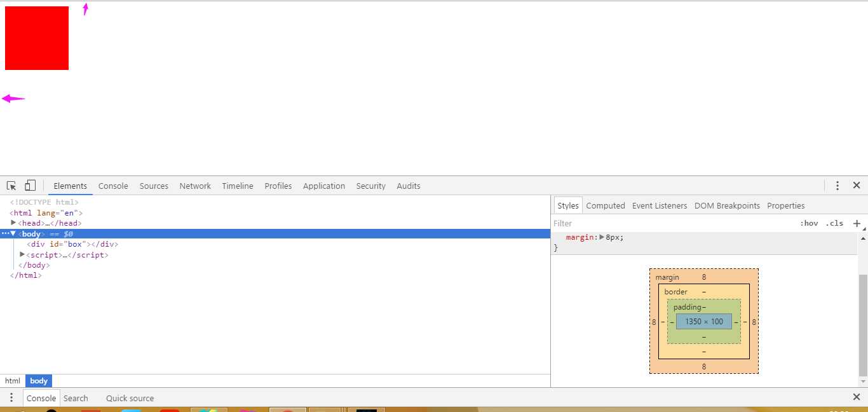Select the DOM Breakpoints sidebar tab
Viewport: 868px width, 412px height.
coord(727,205)
